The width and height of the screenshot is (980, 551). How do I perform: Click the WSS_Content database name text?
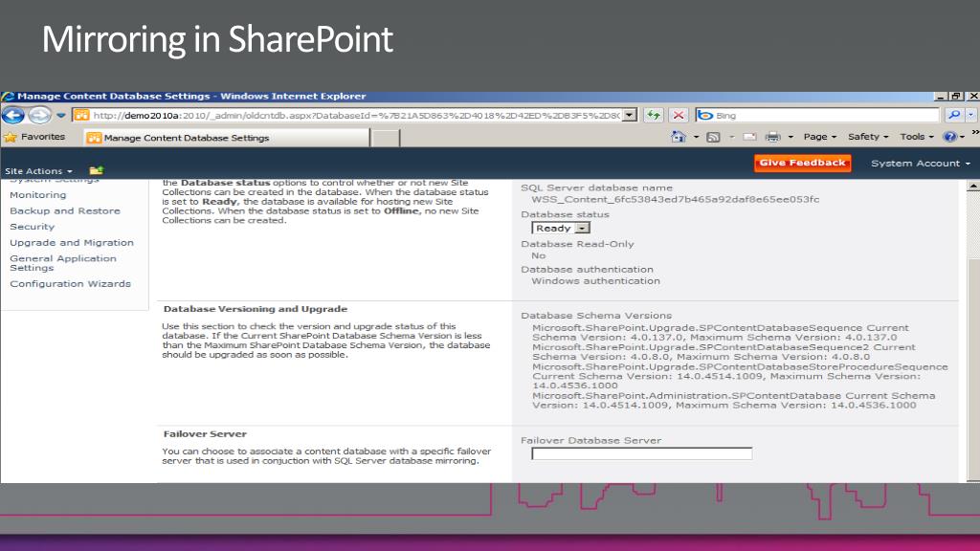(x=675, y=199)
